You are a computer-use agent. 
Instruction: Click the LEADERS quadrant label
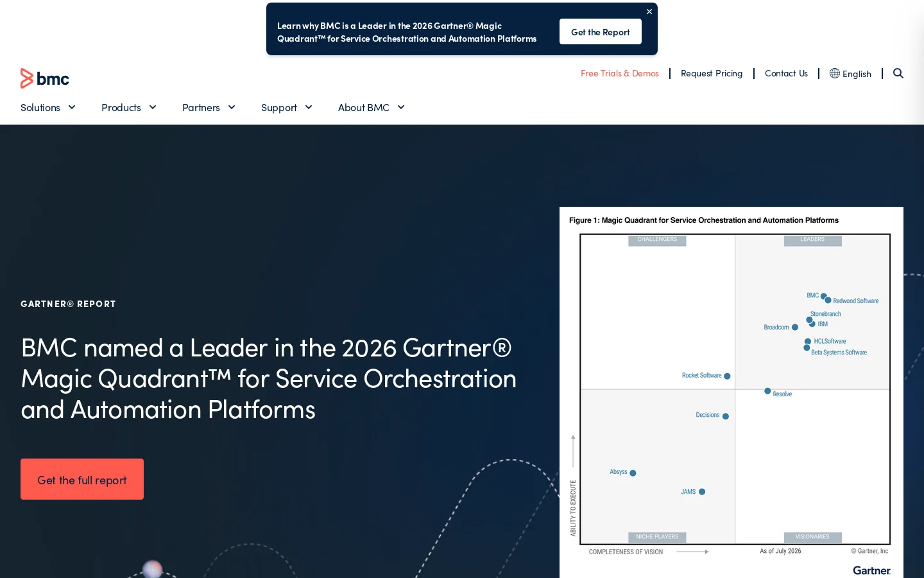point(812,240)
